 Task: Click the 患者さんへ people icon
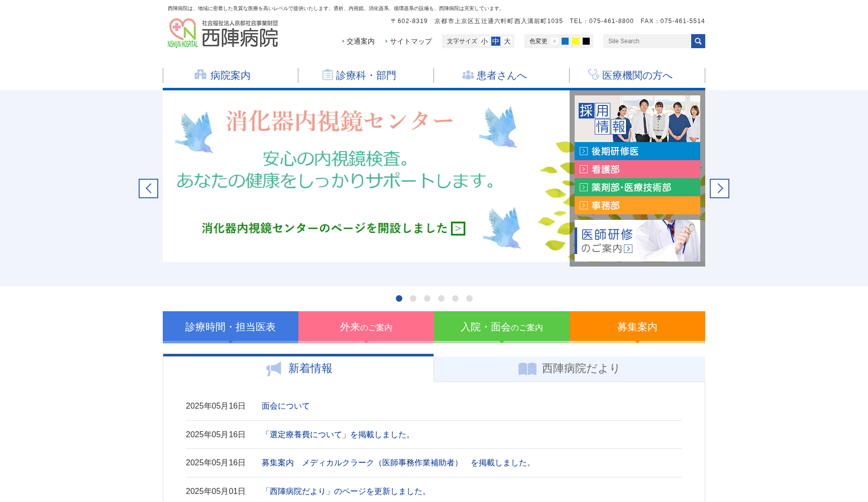click(x=468, y=75)
